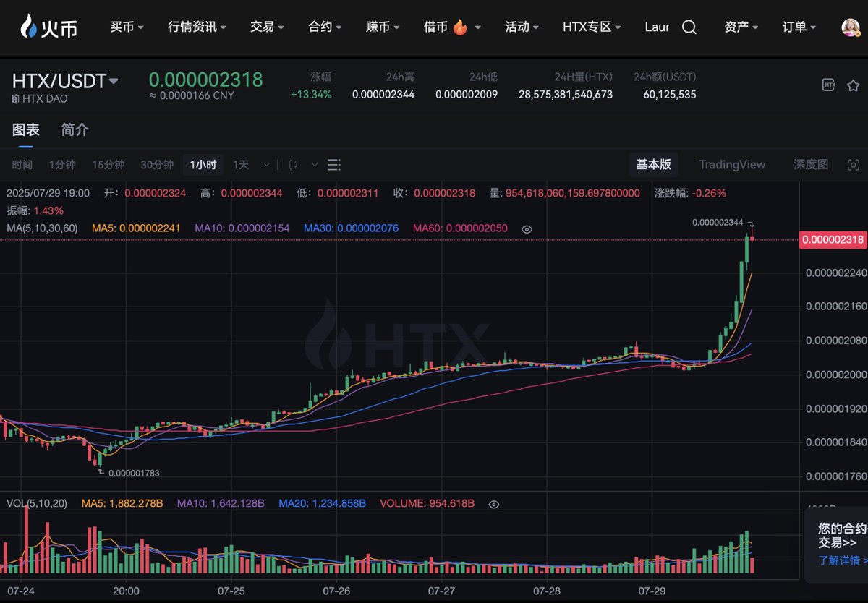Add HTX/USDT to favorites with the star
Viewport: 868px width, 603px height.
853,85
